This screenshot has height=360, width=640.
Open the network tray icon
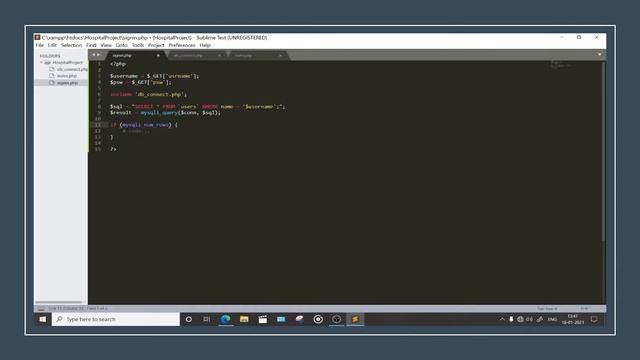[520, 319]
